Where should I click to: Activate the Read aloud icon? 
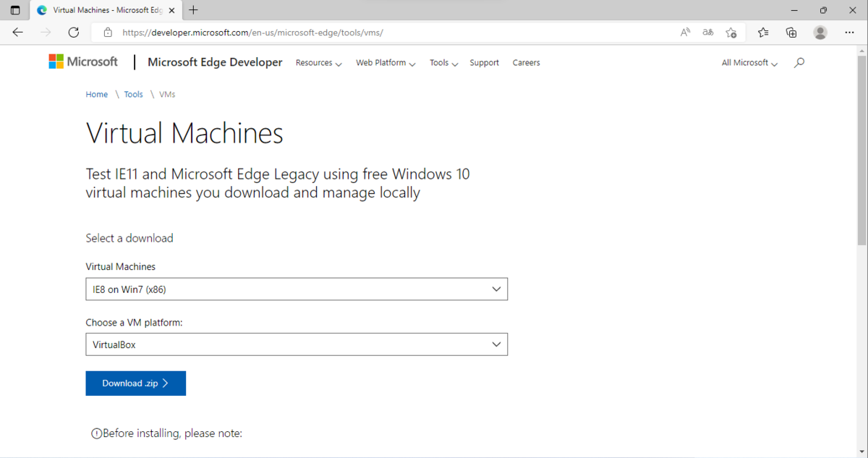685,33
